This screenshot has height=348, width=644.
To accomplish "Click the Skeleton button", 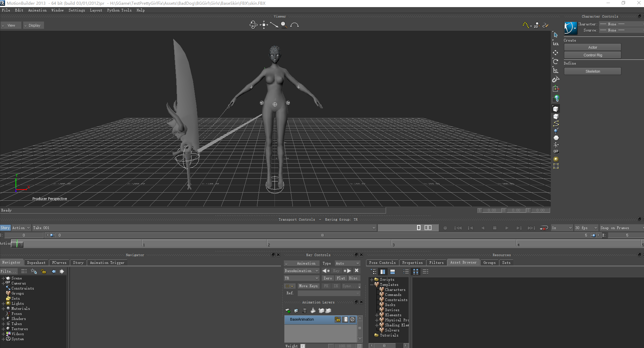I will tap(592, 71).
